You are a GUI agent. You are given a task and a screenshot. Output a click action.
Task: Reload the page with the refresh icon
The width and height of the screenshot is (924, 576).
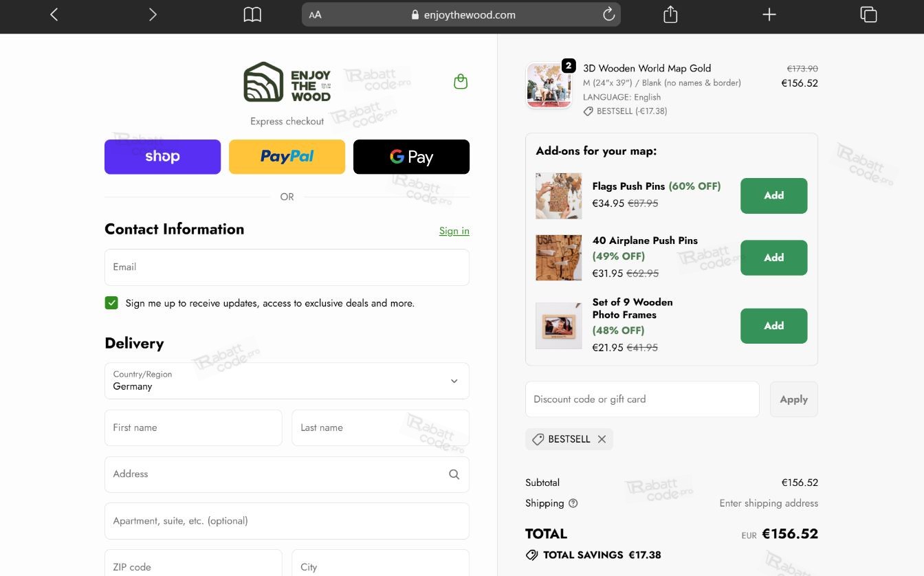[x=608, y=14]
